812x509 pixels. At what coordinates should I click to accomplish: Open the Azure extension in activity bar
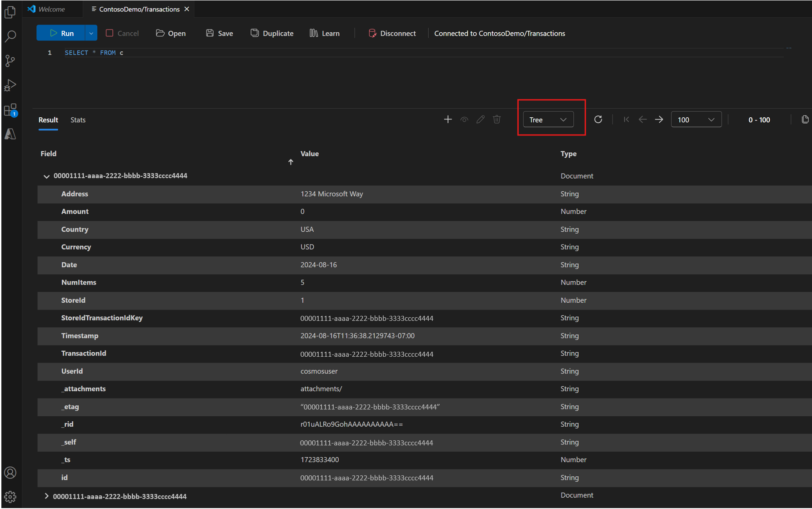[10, 134]
